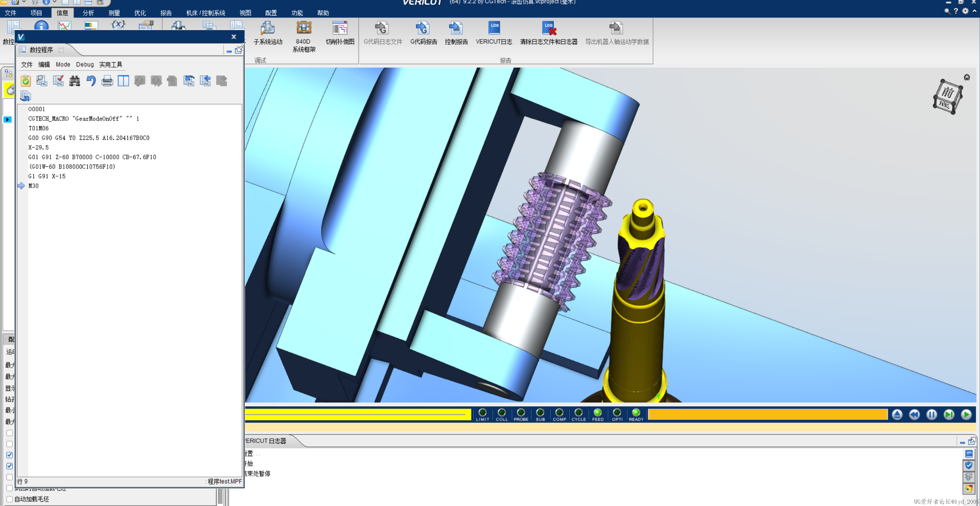Check the box just above 自动加载毛坯
This screenshot has height=506, width=980.
pyautogui.click(x=10, y=488)
